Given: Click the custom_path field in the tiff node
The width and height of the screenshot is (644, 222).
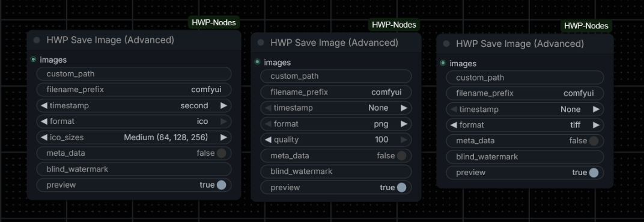Looking at the screenshot, I should tap(525, 78).
